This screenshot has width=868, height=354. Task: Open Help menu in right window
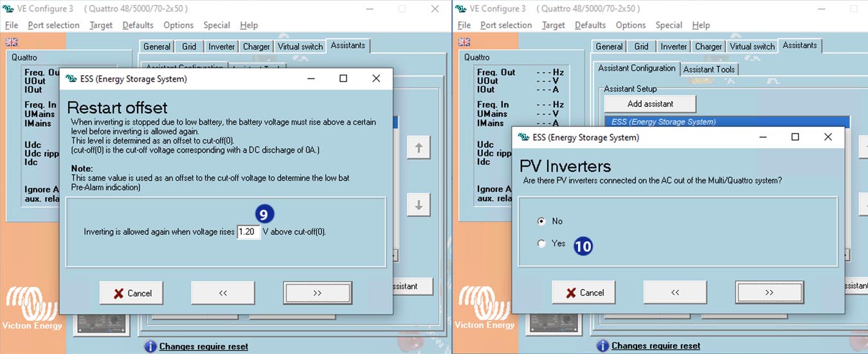(x=701, y=25)
